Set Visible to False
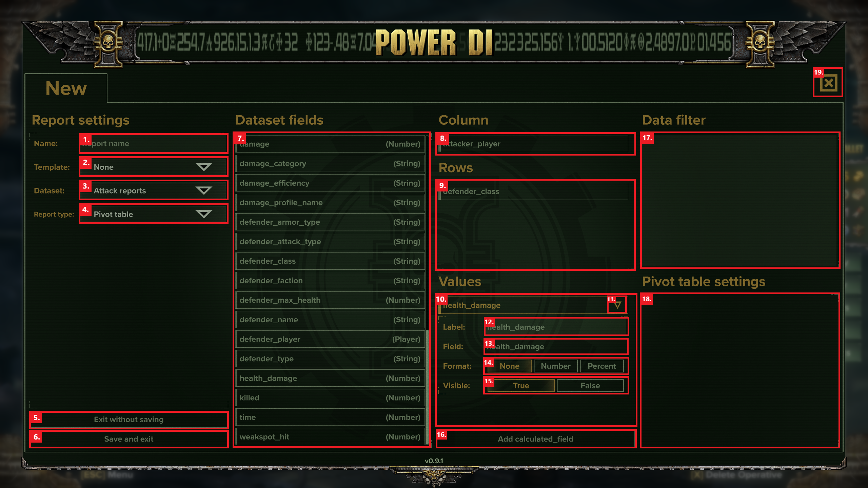This screenshot has width=868, height=488. 590,386
